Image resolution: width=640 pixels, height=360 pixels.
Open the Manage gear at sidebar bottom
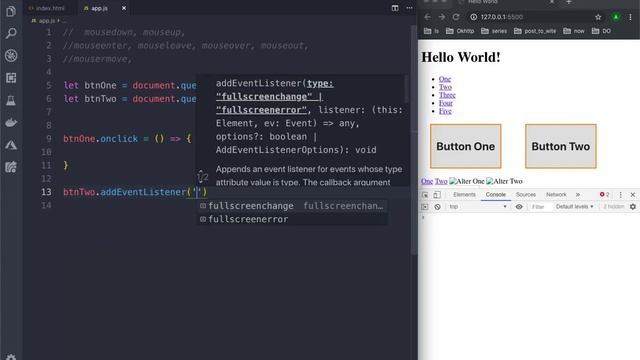11,357
